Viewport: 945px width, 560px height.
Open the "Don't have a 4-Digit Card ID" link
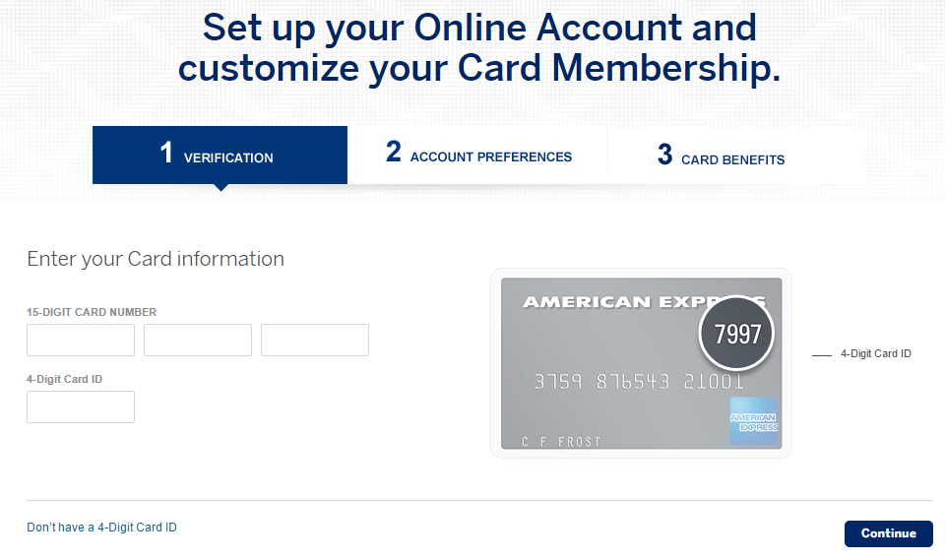[x=102, y=528]
